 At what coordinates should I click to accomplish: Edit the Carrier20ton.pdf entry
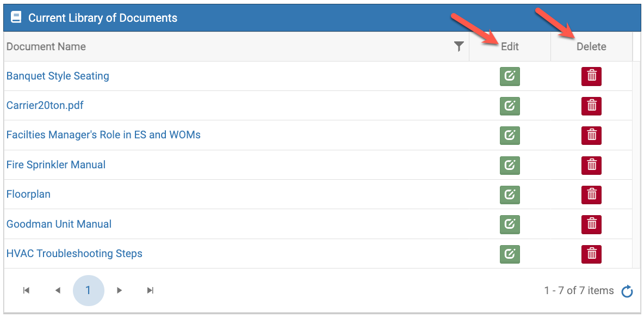point(510,106)
